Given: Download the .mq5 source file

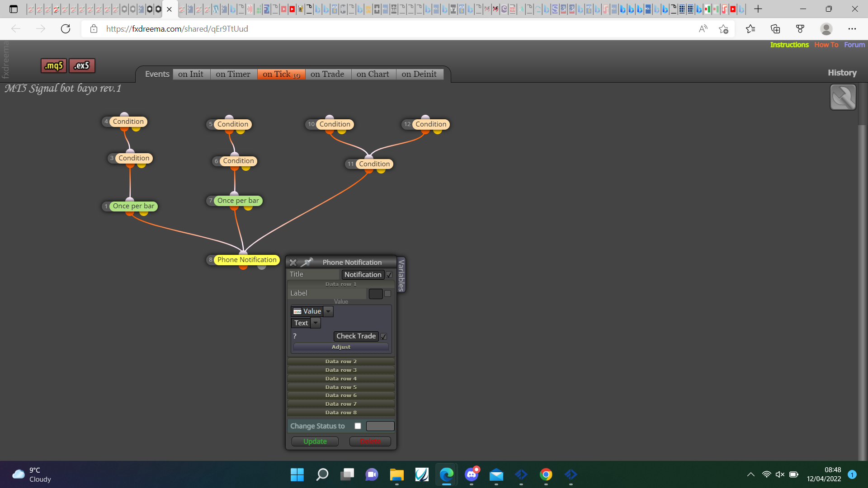Looking at the screenshot, I should pos(54,66).
